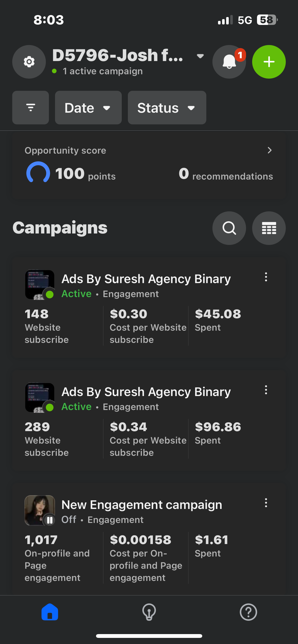Open the insights lightbulb tab

tap(149, 612)
